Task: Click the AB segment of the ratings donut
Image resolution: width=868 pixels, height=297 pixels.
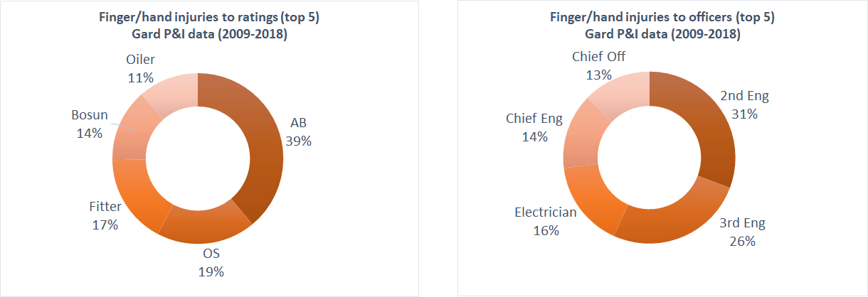Action: point(263,153)
